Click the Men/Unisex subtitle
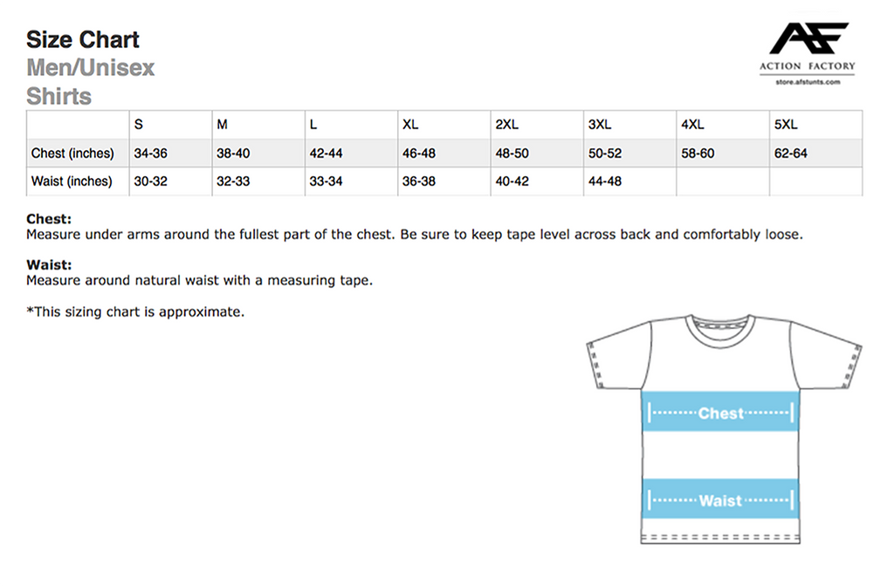Image resolution: width=894 pixels, height=588 pixels. coord(91,67)
